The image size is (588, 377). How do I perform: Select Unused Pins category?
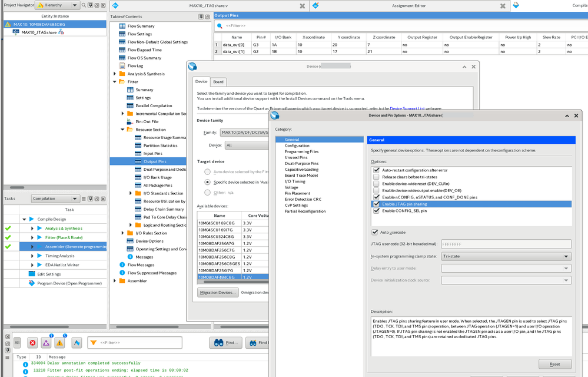[x=296, y=158]
